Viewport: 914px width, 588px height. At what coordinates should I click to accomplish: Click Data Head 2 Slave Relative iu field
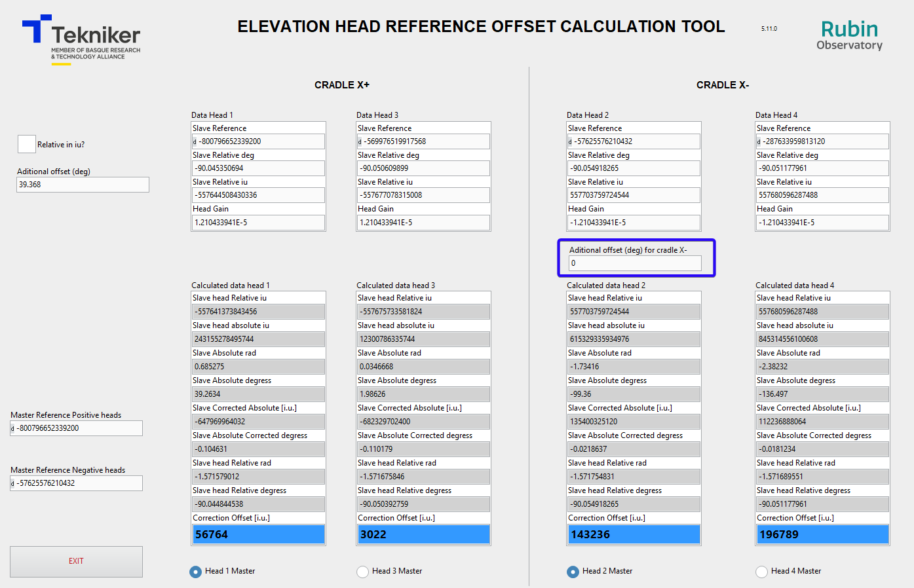634,195
